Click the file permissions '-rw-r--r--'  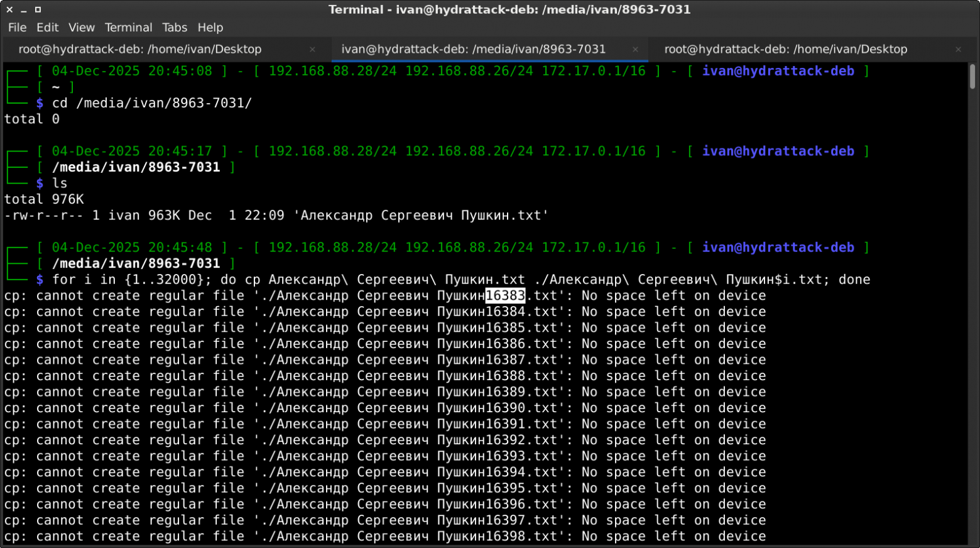[44, 216]
